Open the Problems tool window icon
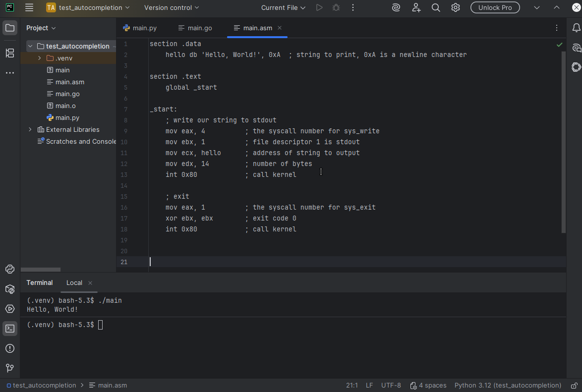 click(x=10, y=348)
